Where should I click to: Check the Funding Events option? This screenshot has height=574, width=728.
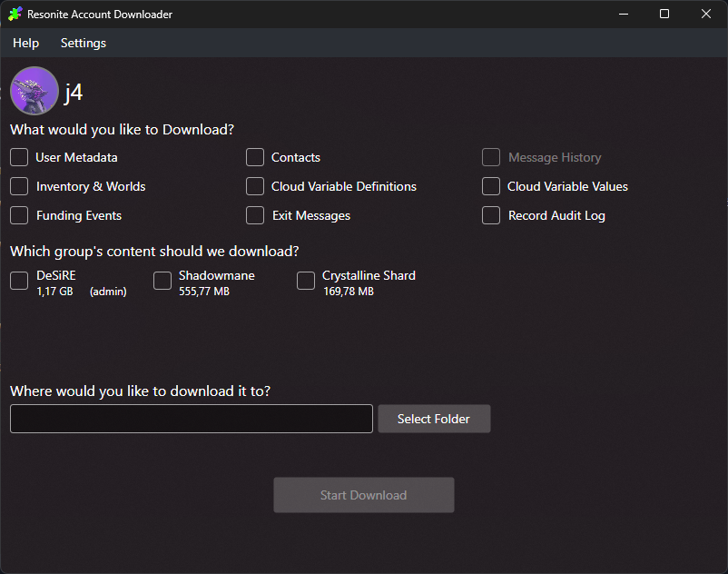click(x=18, y=215)
